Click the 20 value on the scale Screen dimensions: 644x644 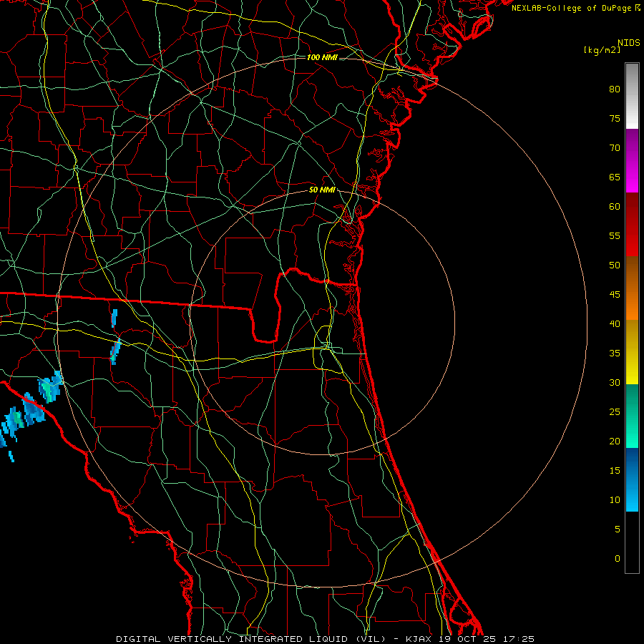click(x=615, y=441)
